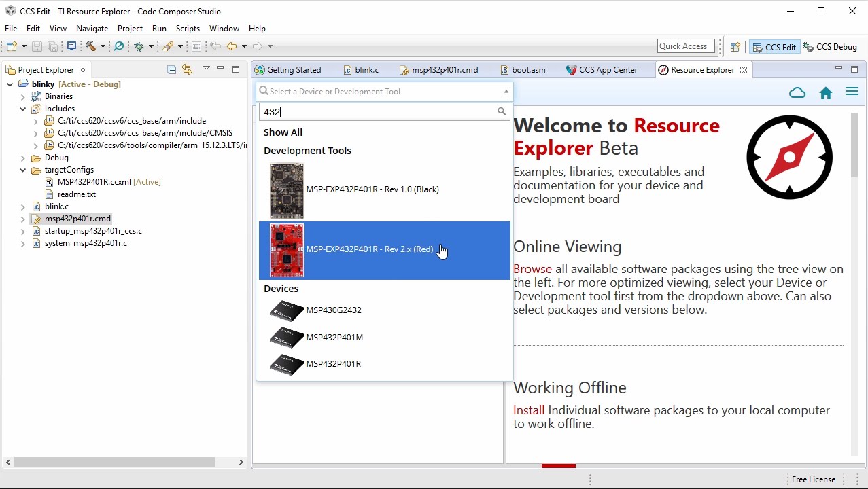
Task: Open the Help menu
Action: coord(257,29)
